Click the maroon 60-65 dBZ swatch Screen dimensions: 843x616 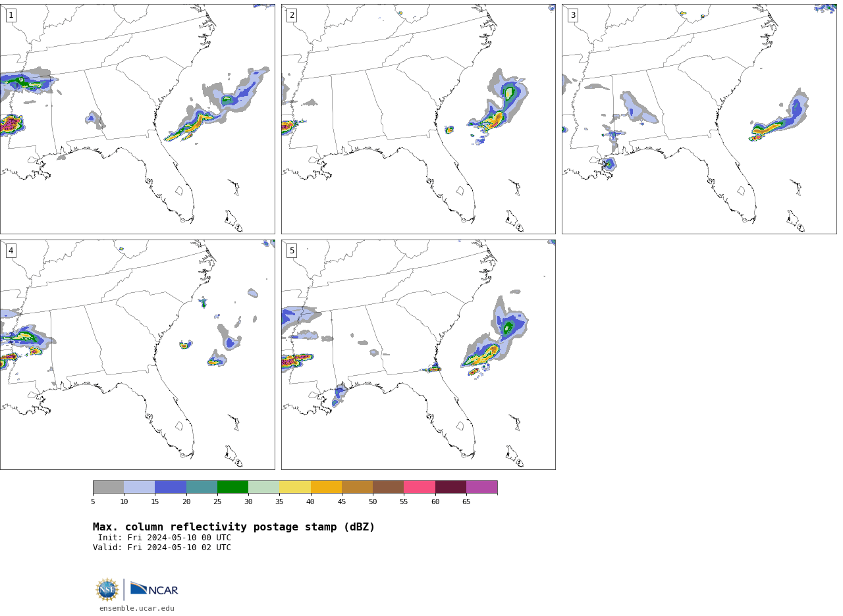[x=450, y=487]
